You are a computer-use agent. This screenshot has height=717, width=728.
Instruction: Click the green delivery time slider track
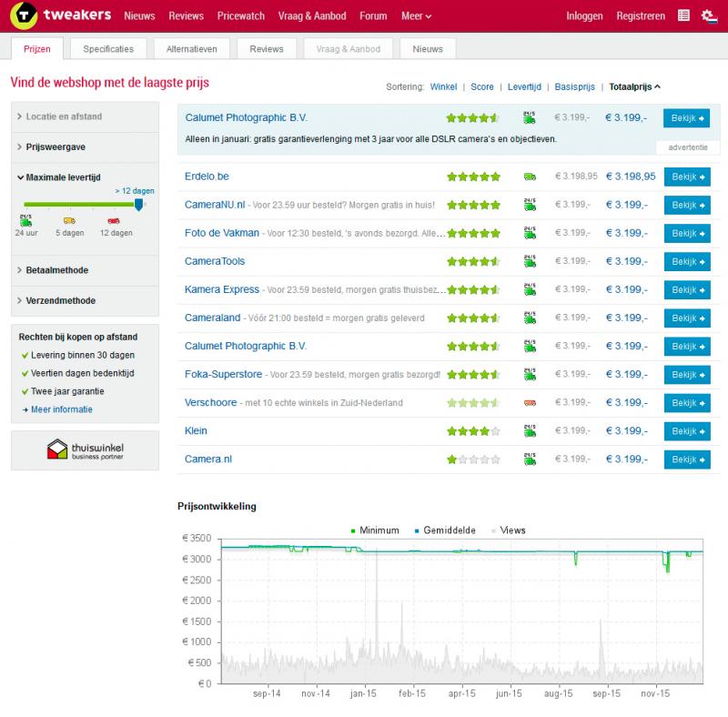point(79,205)
